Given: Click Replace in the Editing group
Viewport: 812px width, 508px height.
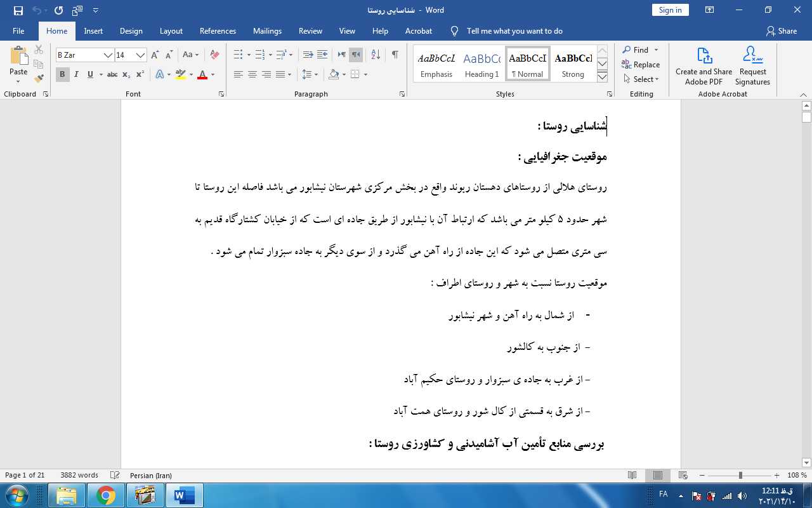Looking at the screenshot, I should (x=641, y=65).
